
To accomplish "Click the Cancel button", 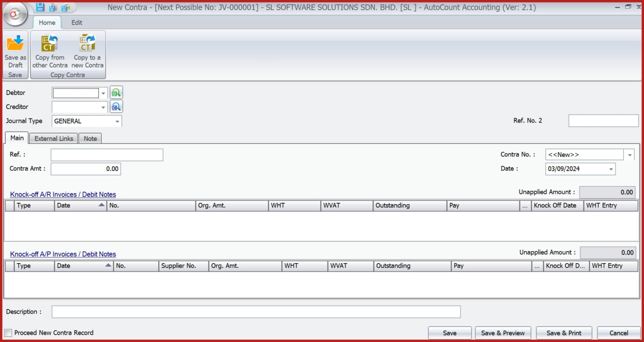I will (x=618, y=332).
